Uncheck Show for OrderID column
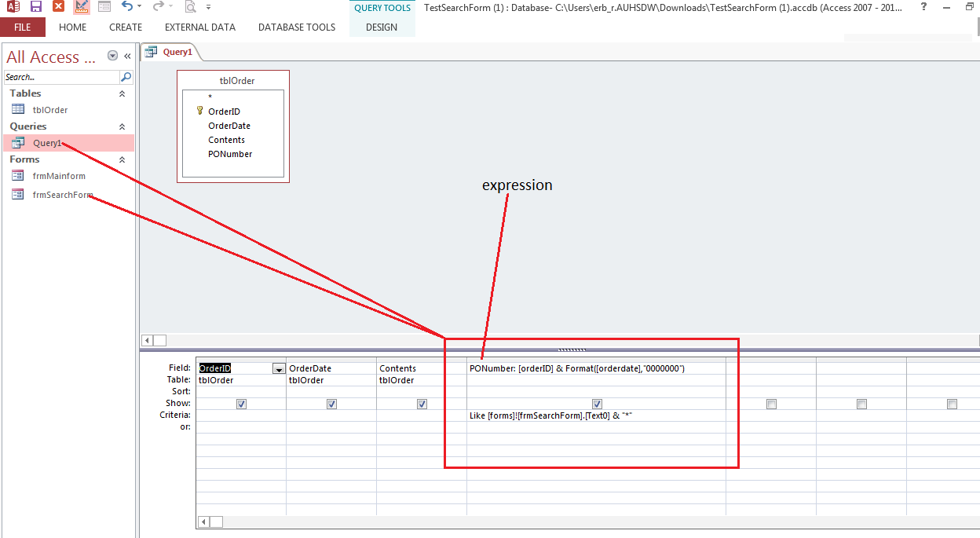980x538 pixels. pyautogui.click(x=241, y=404)
